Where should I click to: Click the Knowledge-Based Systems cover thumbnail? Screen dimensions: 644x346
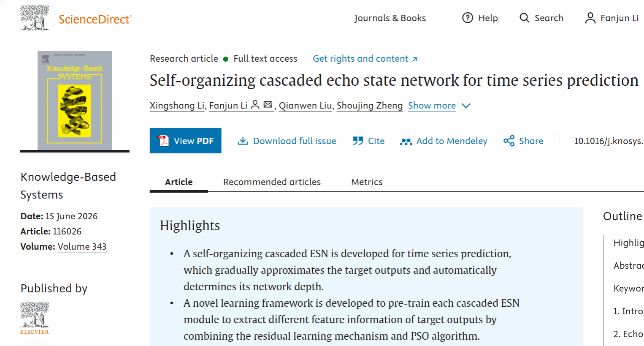[x=75, y=100]
